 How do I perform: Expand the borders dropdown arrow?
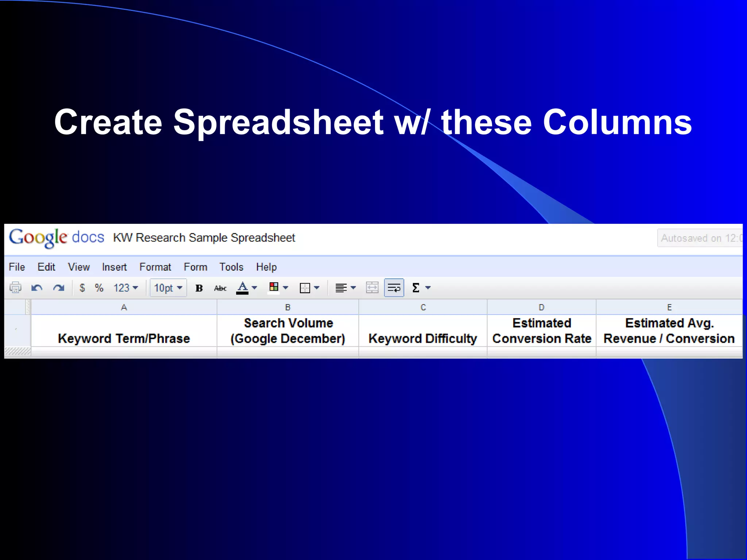[317, 288]
